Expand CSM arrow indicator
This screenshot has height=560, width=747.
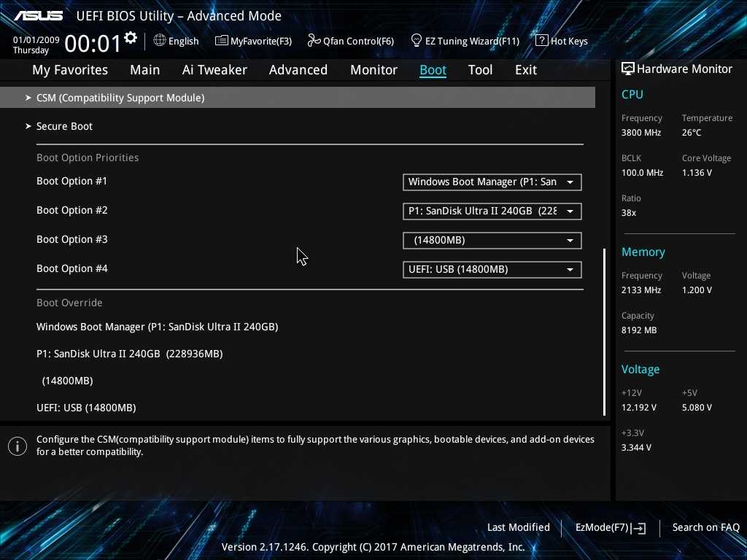[28, 98]
